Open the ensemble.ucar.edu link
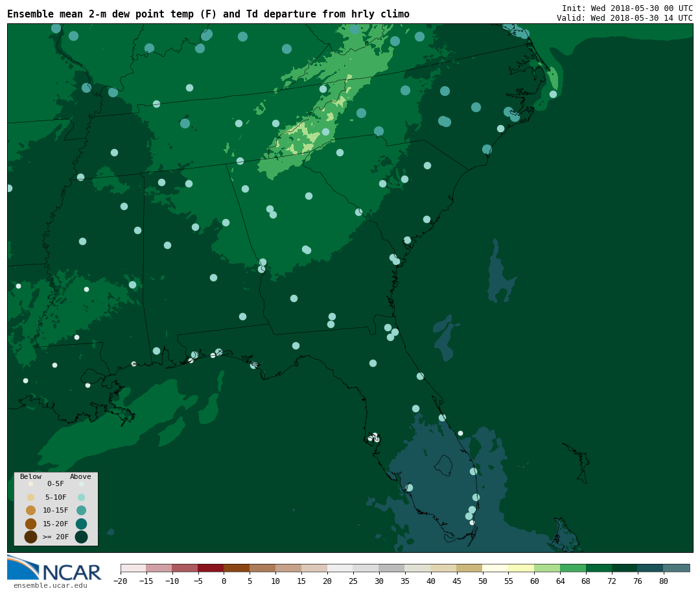This screenshot has height=593, width=700. click(51, 585)
